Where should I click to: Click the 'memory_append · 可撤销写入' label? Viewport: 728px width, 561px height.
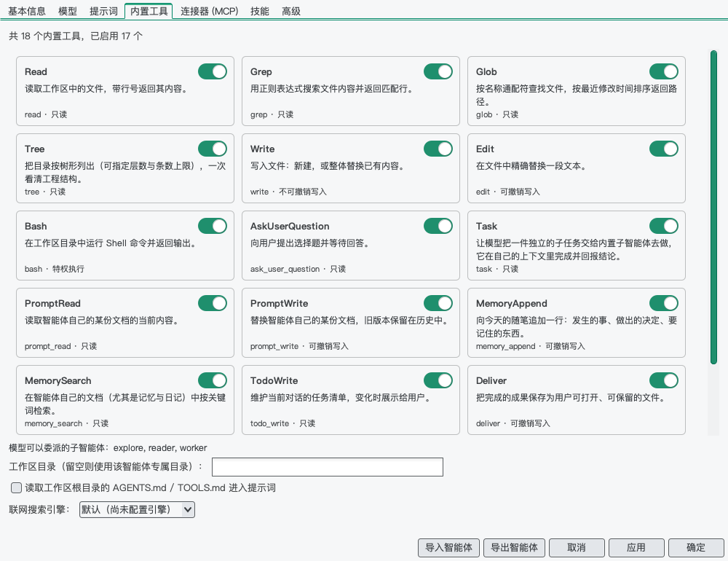coord(530,346)
